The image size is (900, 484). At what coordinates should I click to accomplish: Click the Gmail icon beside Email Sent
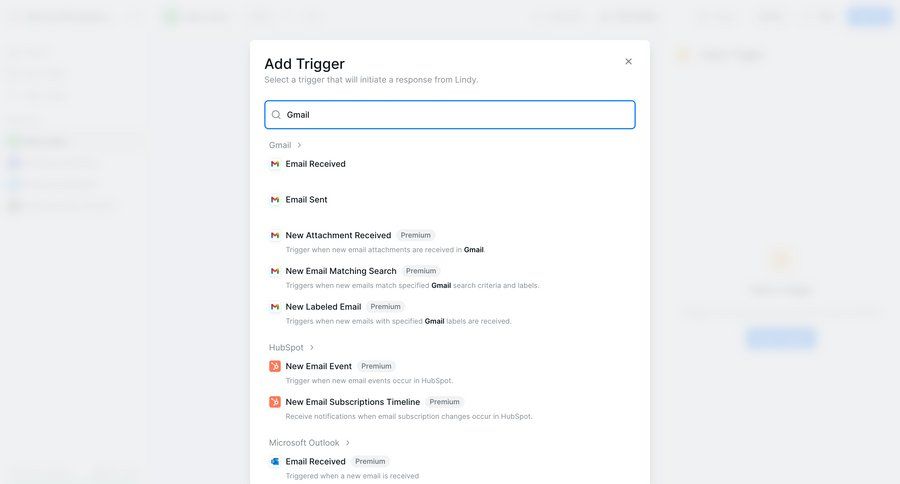(275, 200)
